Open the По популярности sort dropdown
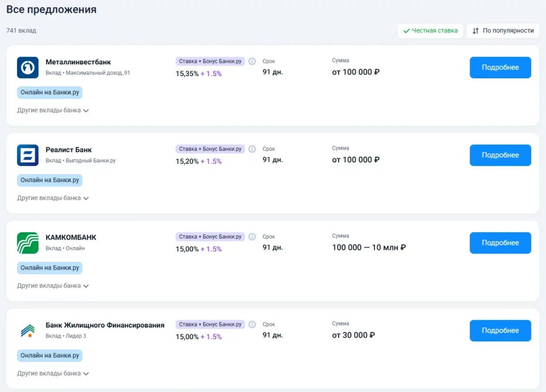Image resolution: width=546 pixels, height=392 pixels. pos(503,31)
